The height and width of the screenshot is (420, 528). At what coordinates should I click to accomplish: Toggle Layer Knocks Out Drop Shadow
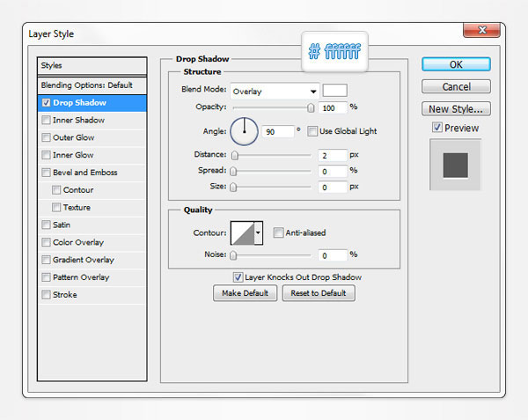coord(238,277)
